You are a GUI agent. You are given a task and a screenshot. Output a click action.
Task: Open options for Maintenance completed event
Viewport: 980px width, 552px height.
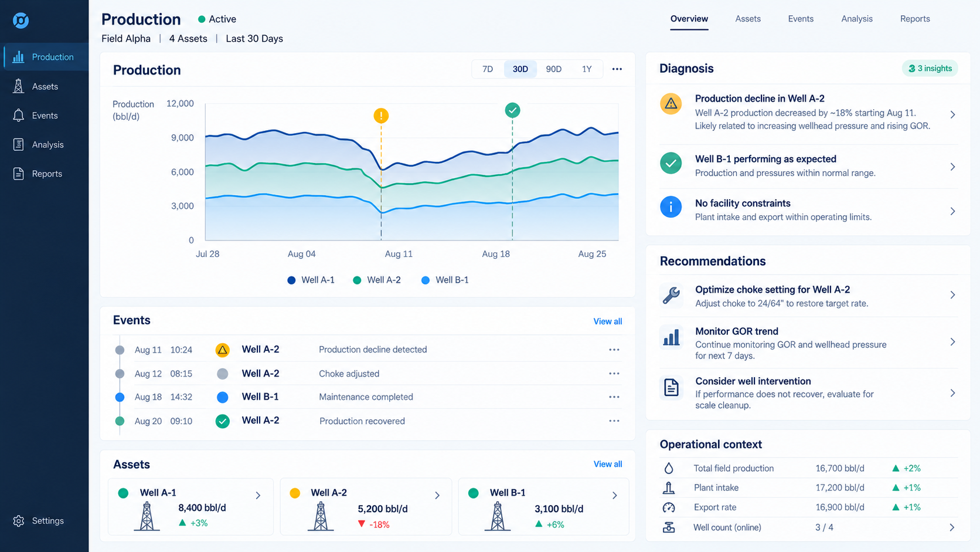click(614, 397)
